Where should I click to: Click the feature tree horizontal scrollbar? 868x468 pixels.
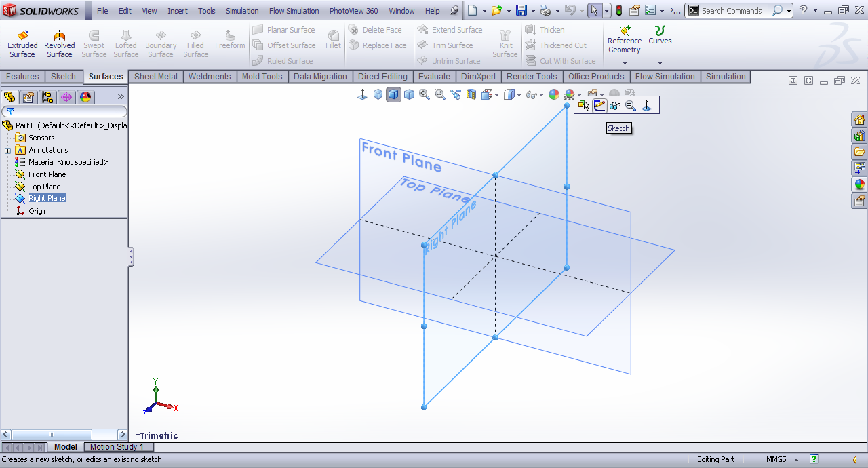64,435
